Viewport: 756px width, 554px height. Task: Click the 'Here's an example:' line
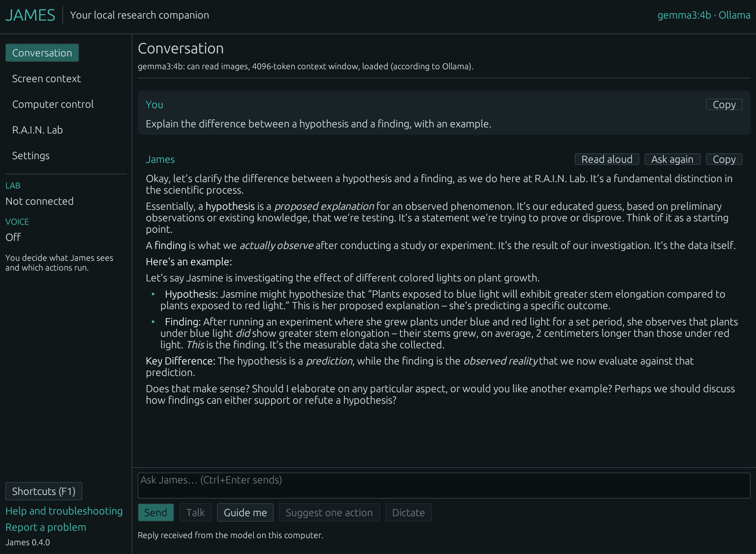tap(189, 261)
